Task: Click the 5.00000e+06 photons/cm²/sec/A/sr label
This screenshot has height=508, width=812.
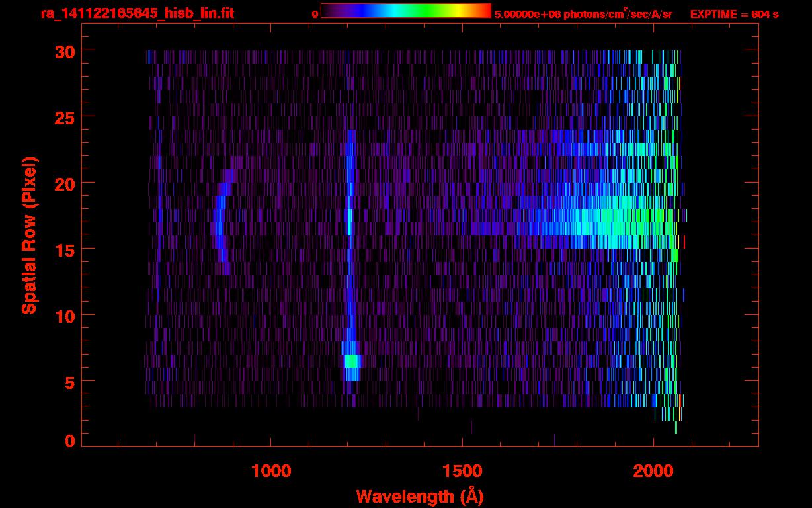Action: point(583,14)
